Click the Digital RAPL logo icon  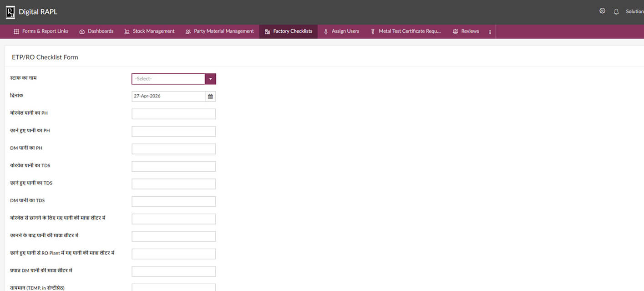[x=10, y=12]
